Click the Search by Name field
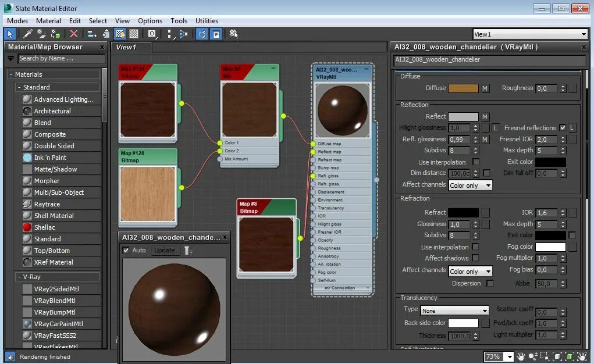This screenshot has width=594, height=364. click(61, 58)
